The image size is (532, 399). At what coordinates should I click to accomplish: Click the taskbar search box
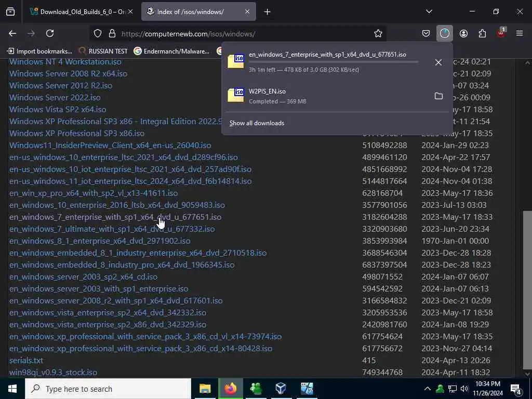pyautogui.click(x=108, y=389)
